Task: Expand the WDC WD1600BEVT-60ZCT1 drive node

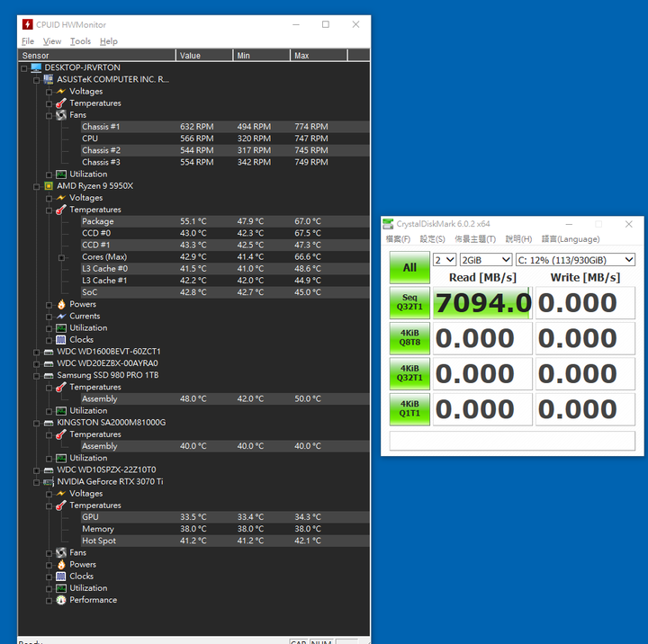Action: [x=36, y=353]
